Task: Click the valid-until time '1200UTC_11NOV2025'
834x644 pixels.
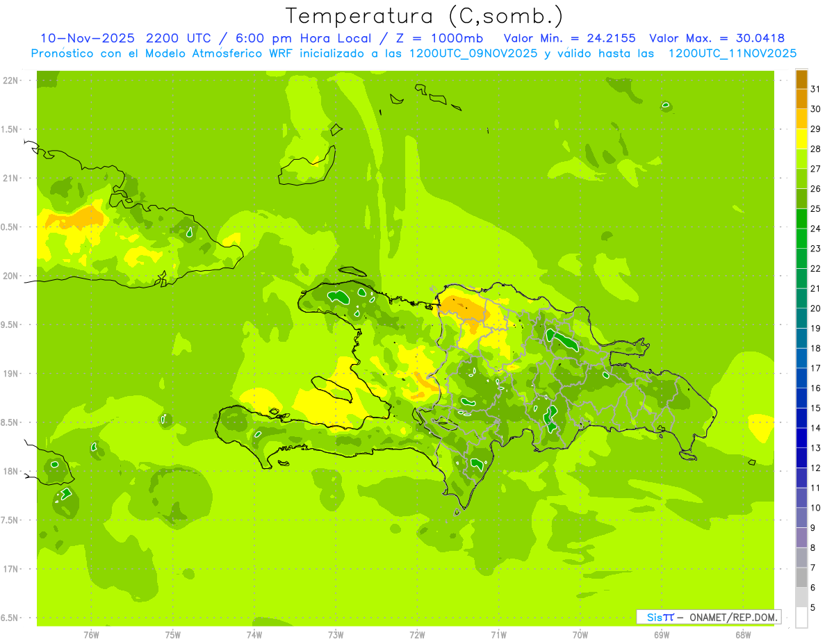Action: [x=732, y=53]
